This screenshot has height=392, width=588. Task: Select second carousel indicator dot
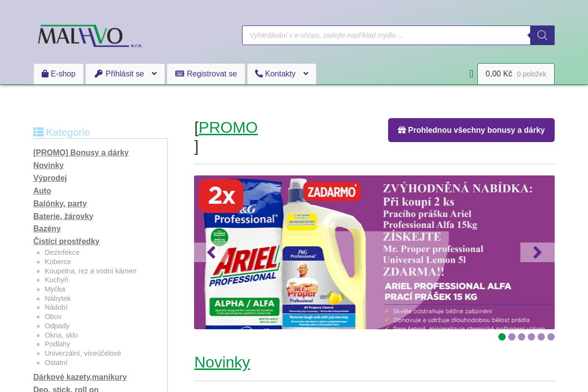[x=512, y=337]
